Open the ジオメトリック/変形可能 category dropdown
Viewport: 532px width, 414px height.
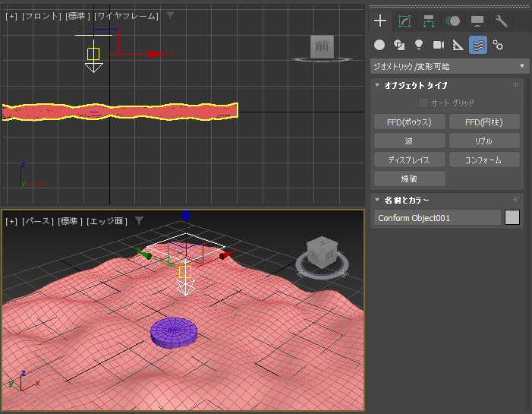pos(449,66)
